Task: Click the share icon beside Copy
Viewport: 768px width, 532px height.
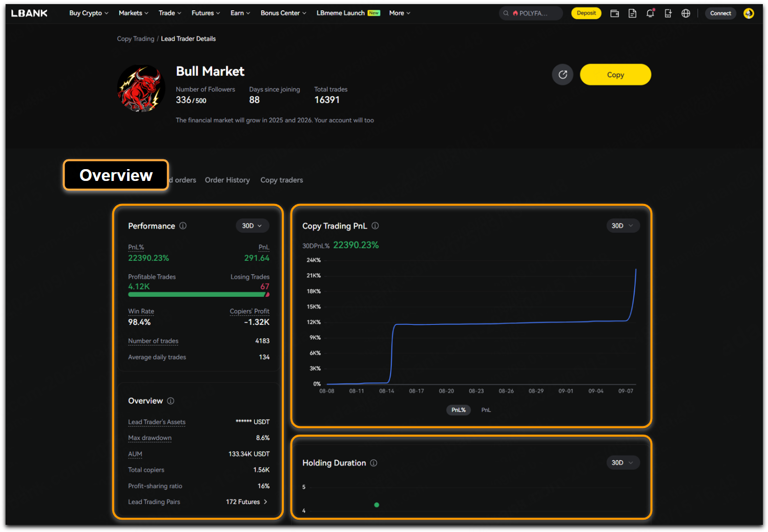Action: point(563,75)
